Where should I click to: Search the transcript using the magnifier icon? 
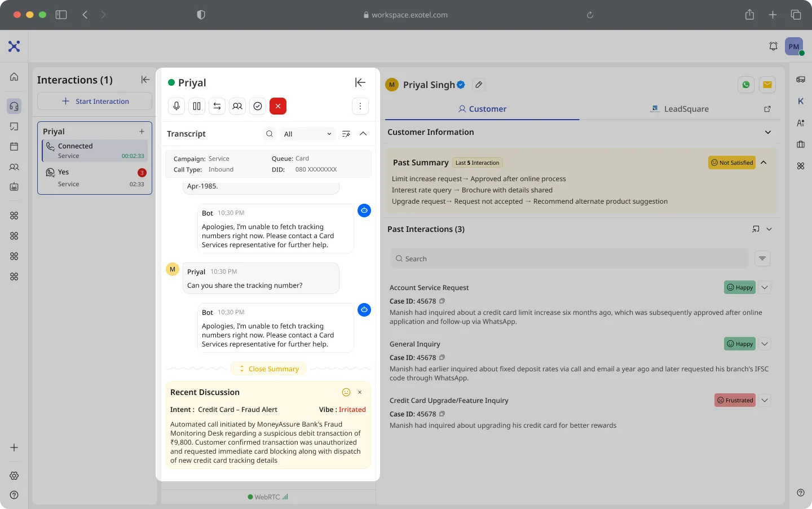click(x=270, y=134)
